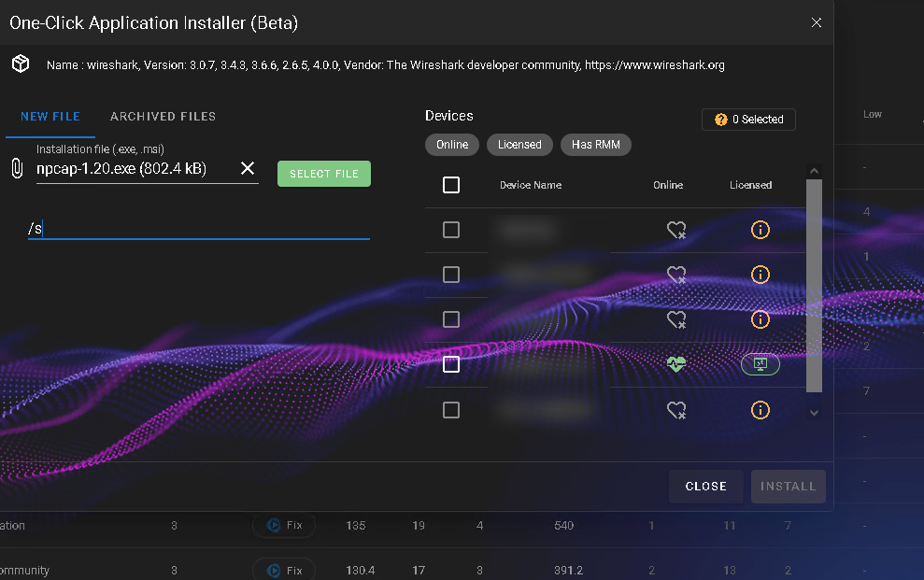This screenshot has width=924, height=580.
Task: Open the green remote monitor license icon
Action: (760, 364)
